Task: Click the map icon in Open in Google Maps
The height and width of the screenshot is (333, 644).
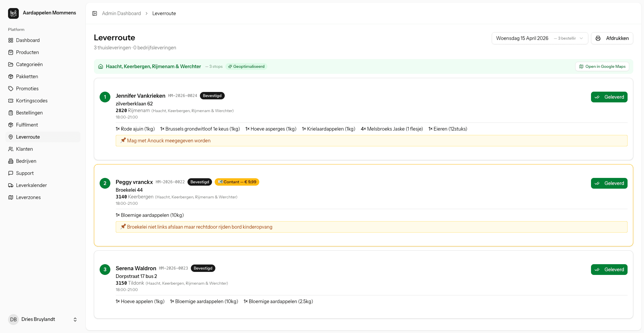Action: point(581,66)
